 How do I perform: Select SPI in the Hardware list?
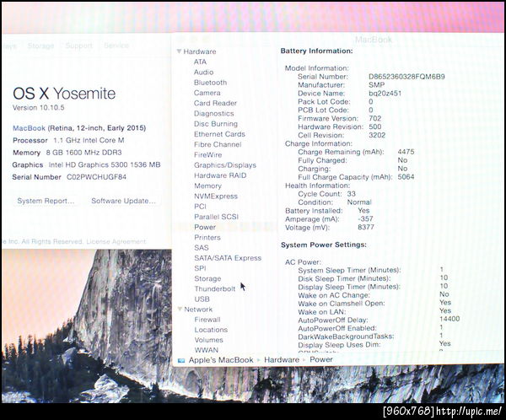(x=200, y=268)
